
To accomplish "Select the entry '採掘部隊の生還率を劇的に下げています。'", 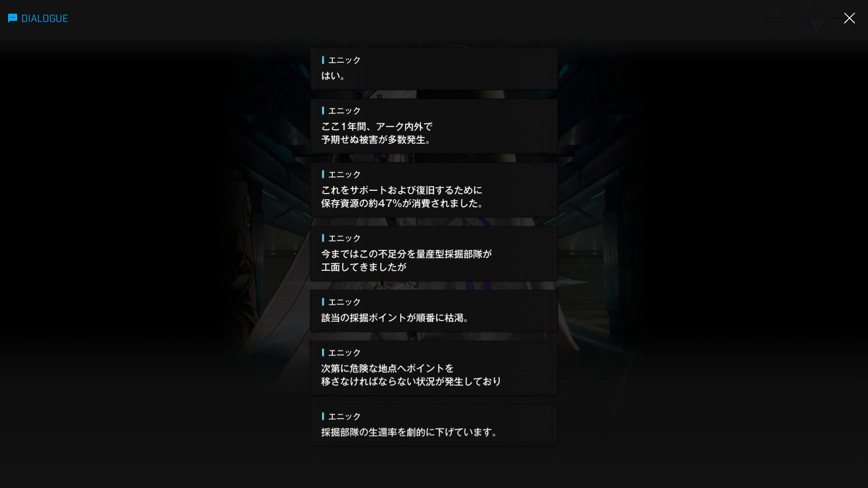I will click(434, 426).
